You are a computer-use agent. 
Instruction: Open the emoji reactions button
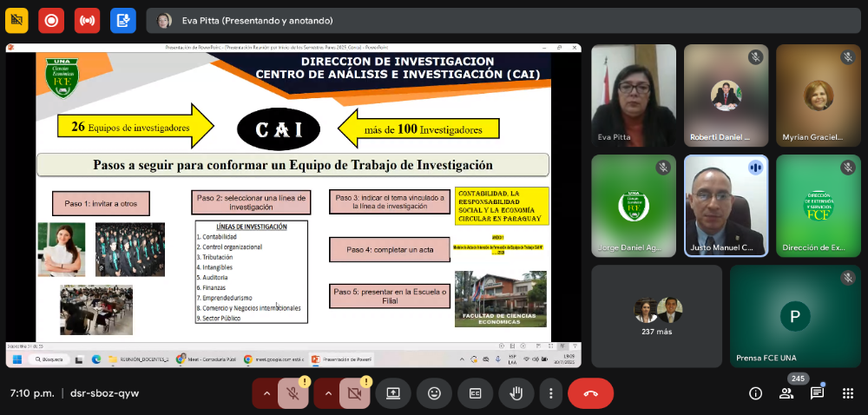434,393
